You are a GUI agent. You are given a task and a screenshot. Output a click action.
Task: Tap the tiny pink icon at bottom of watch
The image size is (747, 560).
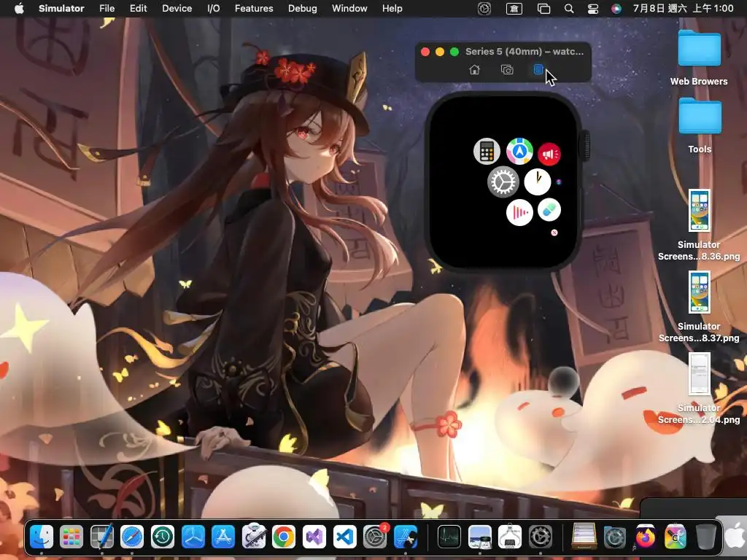click(554, 233)
